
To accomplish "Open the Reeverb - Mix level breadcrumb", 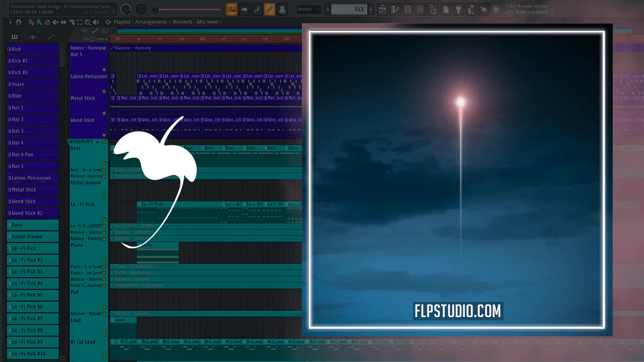I will click(196, 22).
